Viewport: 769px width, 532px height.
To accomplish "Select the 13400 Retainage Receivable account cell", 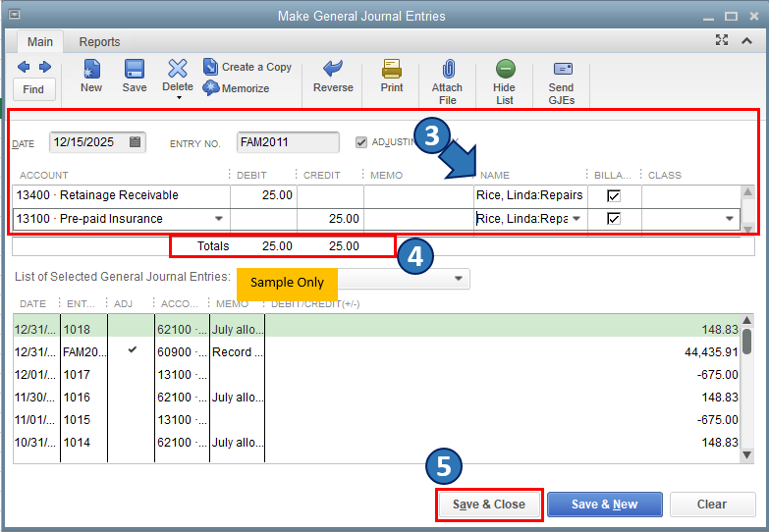I will [x=122, y=195].
